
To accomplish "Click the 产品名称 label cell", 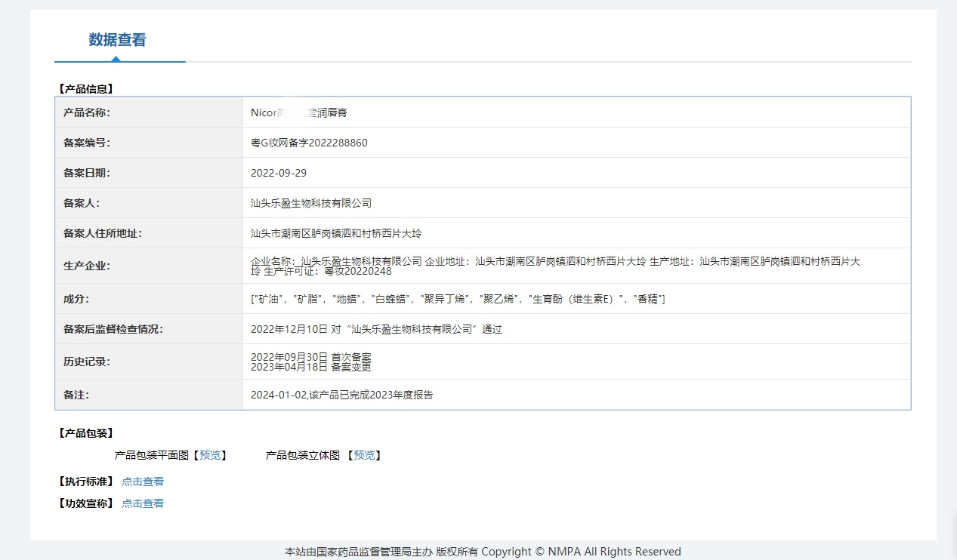I will coord(149,112).
